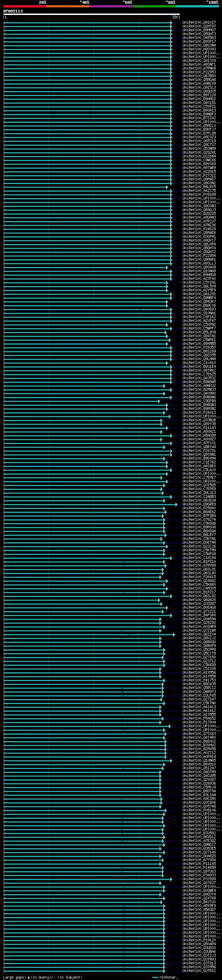Select hit label UniRef100_O76274
222x980 pixels.
tap(199, 520)
